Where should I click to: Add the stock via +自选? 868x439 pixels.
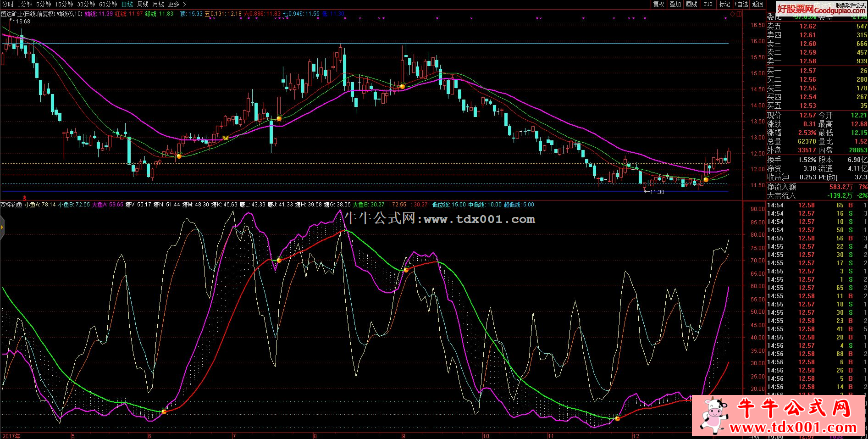[x=741, y=4]
